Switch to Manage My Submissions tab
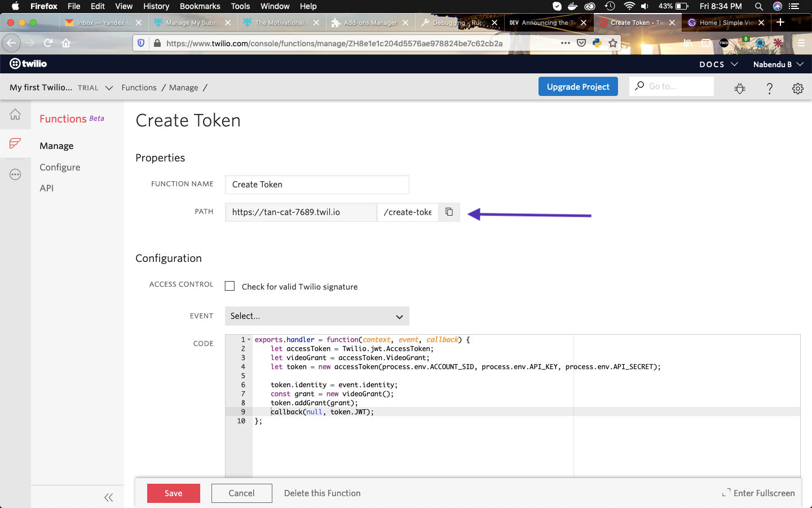Viewport: 812px width, 508px height. (192, 23)
